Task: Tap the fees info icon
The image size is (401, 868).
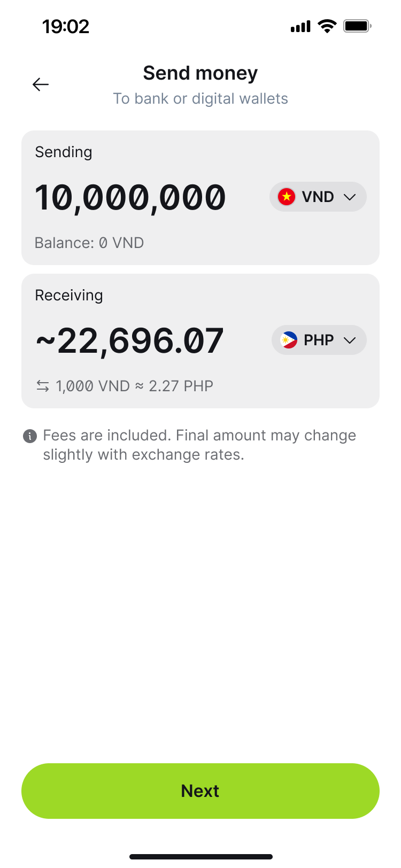Action: click(x=30, y=436)
